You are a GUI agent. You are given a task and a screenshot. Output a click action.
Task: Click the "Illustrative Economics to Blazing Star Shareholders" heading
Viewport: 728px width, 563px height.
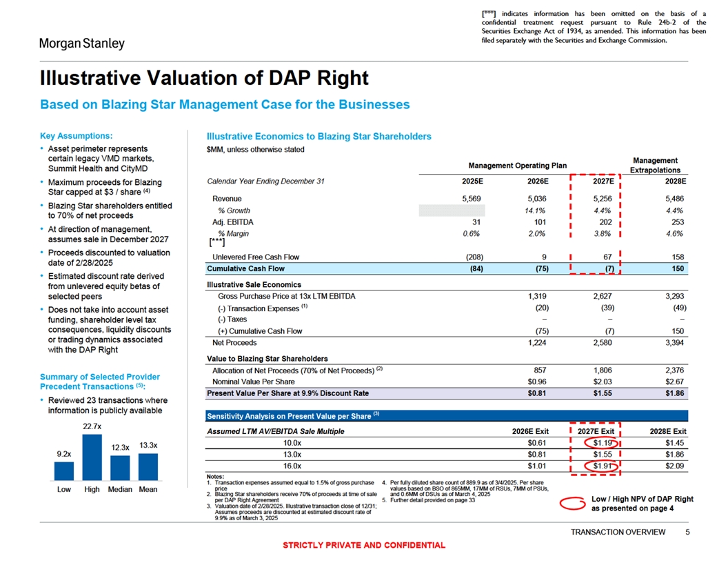(x=319, y=137)
